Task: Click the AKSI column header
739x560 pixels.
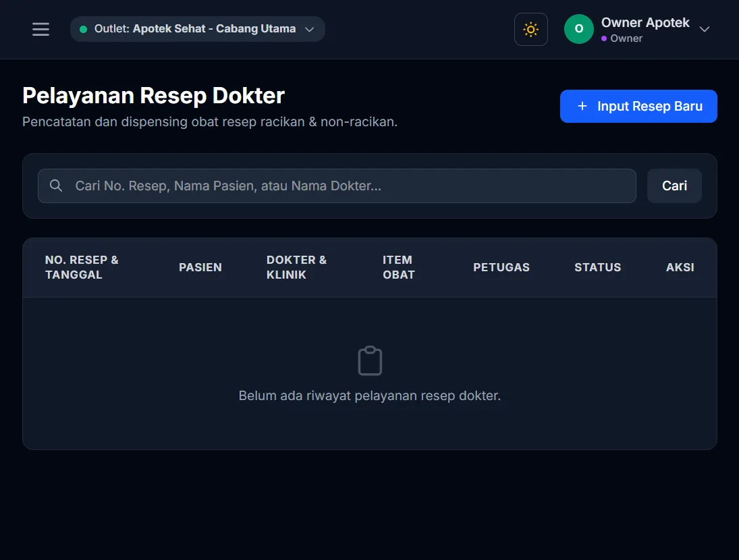Action: tap(680, 267)
